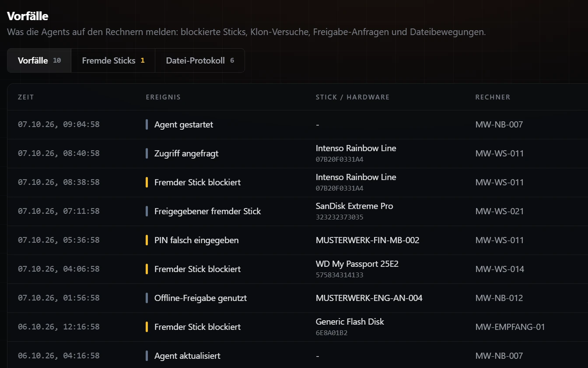Select the computer 'MW-WS-021'

[500, 211]
